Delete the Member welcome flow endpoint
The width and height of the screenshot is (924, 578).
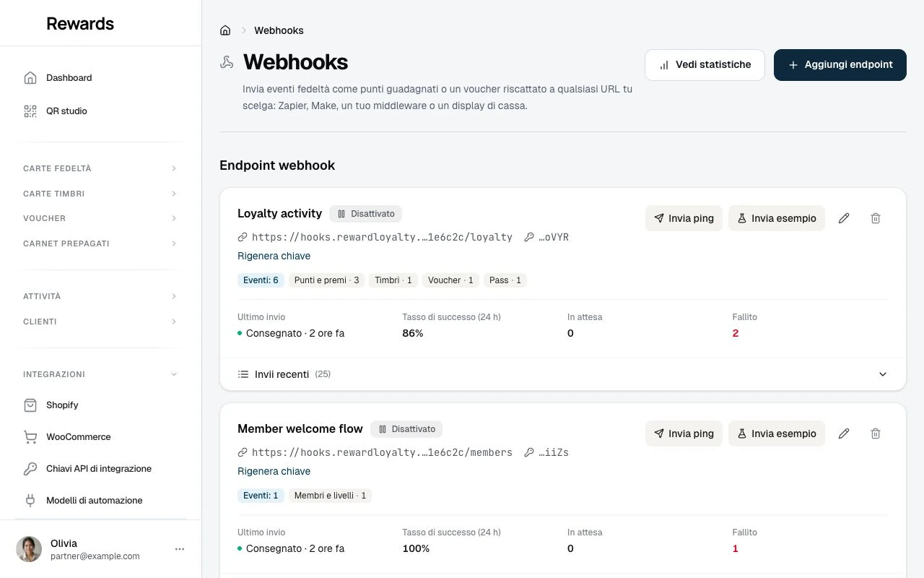(876, 433)
